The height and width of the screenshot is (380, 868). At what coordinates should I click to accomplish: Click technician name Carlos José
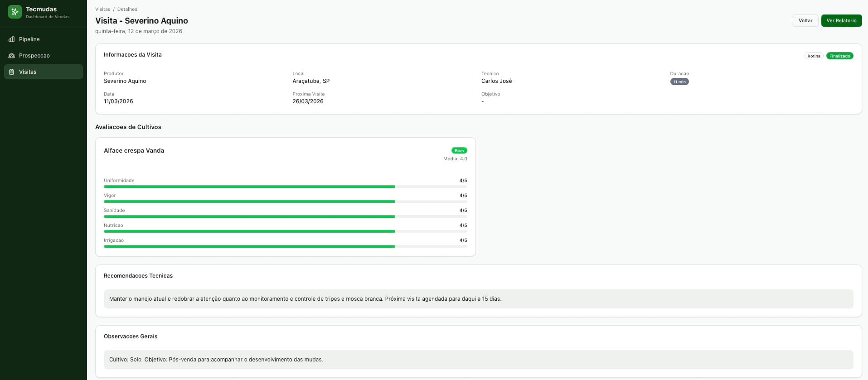[x=497, y=81]
